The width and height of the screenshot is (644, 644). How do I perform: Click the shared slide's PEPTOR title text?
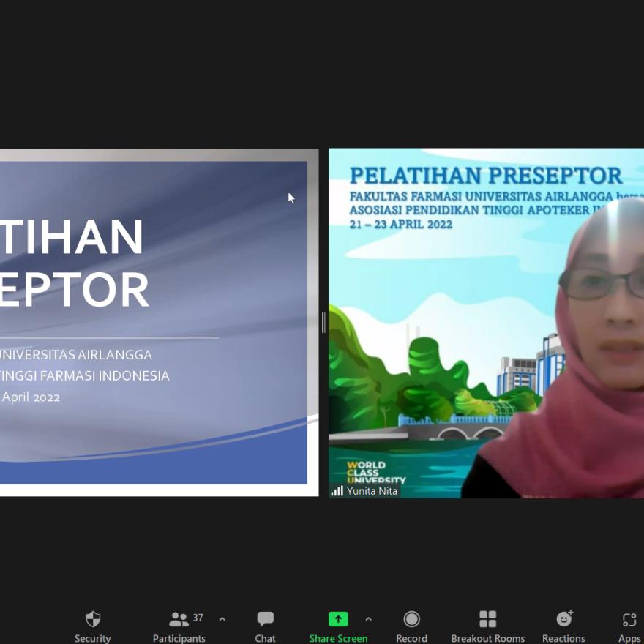75,289
